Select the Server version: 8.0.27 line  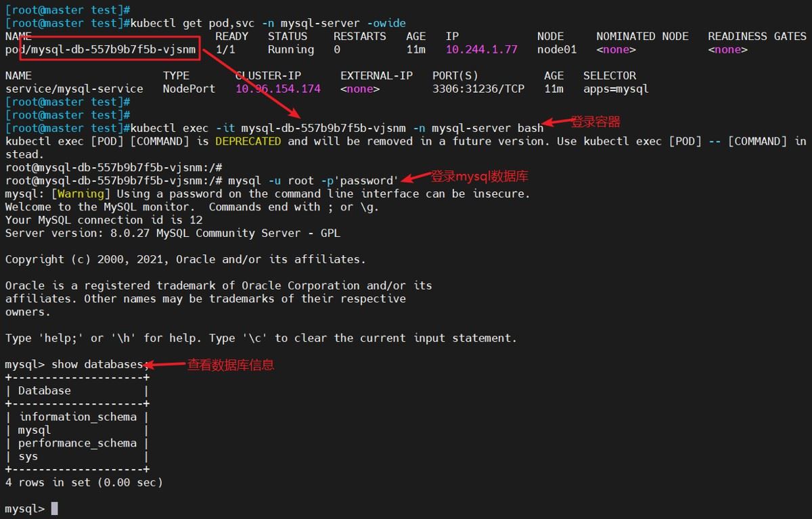point(173,233)
